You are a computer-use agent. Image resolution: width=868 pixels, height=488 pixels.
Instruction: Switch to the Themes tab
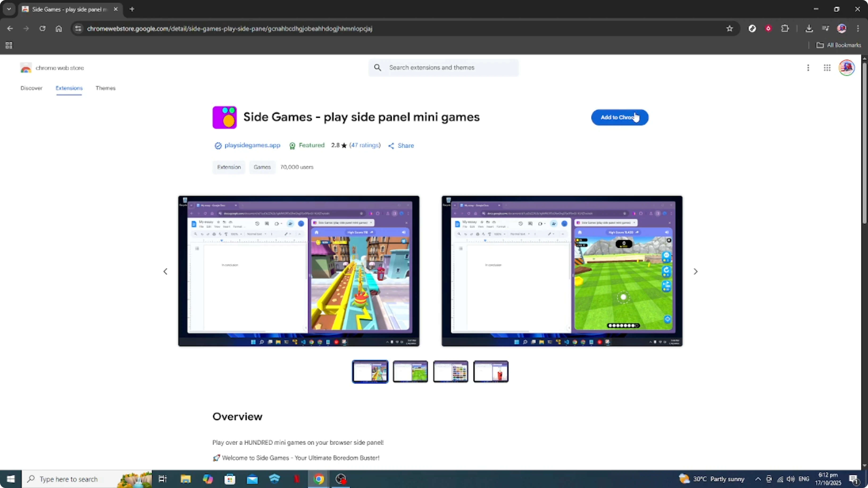pos(105,88)
